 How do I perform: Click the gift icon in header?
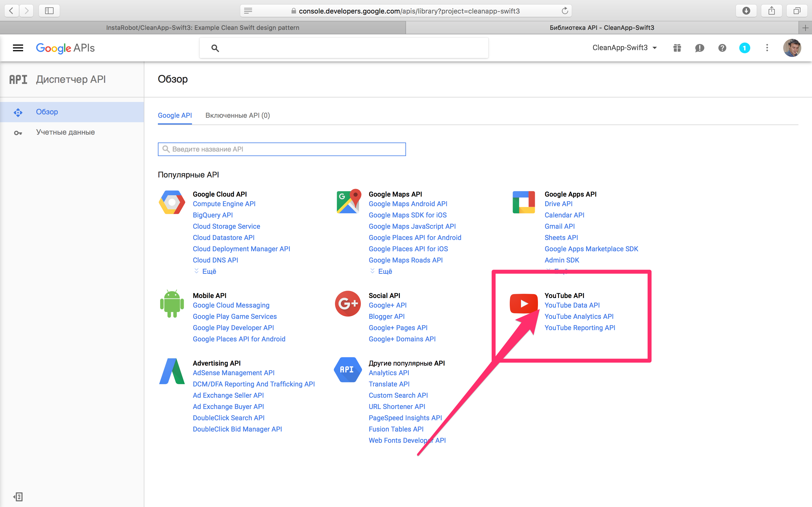pyautogui.click(x=677, y=48)
